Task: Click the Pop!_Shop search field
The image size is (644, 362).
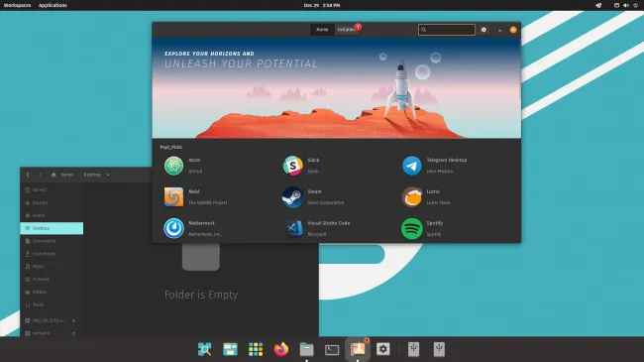Action: pyautogui.click(x=447, y=30)
